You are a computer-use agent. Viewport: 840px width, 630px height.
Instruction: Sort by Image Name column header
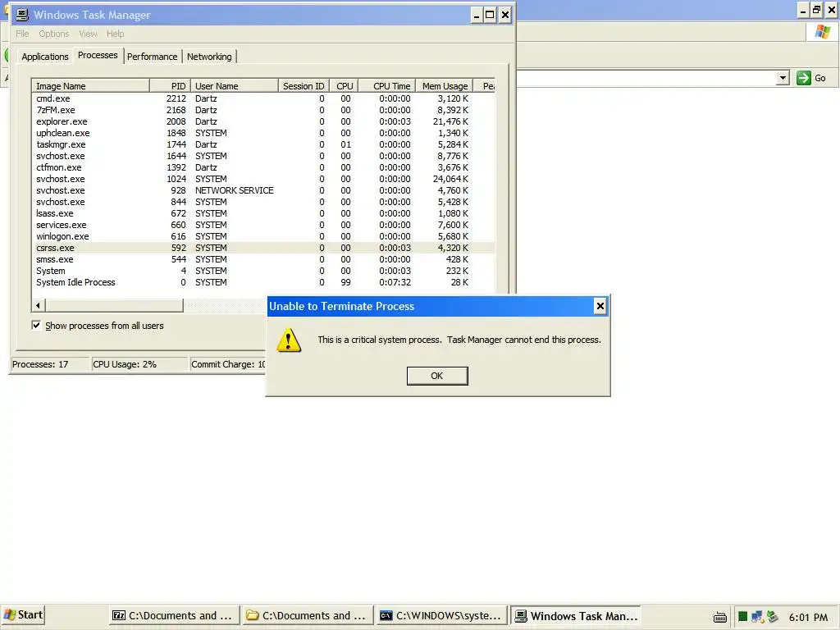pos(90,85)
